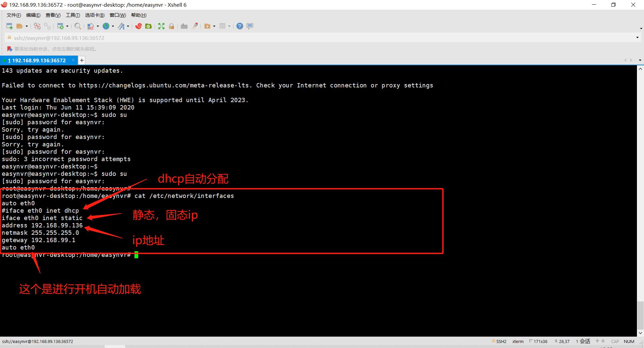Image resolution: width=644 pixels, height=348 pixels.
Task: Expand the Open folder dropdown arrow
Action: click(27, 26)
